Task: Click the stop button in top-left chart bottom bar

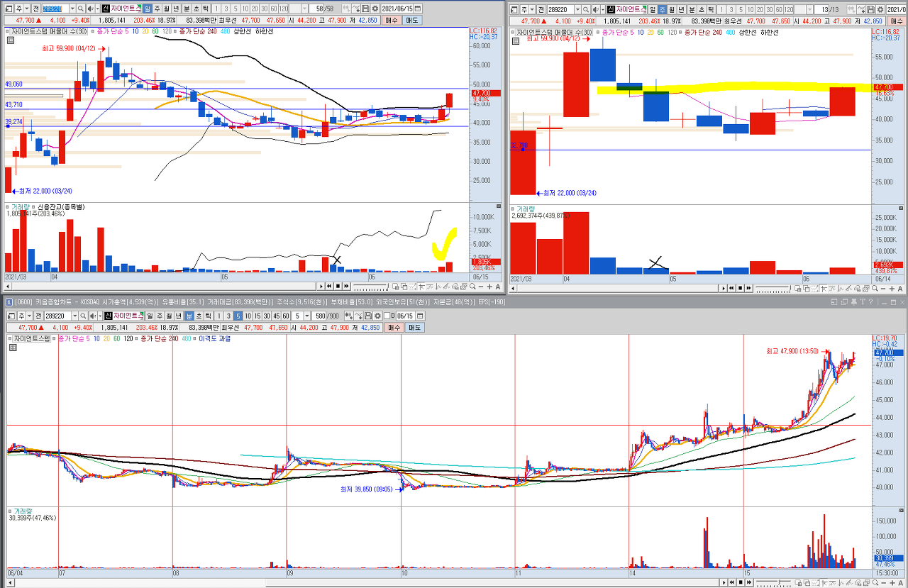Action: pos(338,287)
